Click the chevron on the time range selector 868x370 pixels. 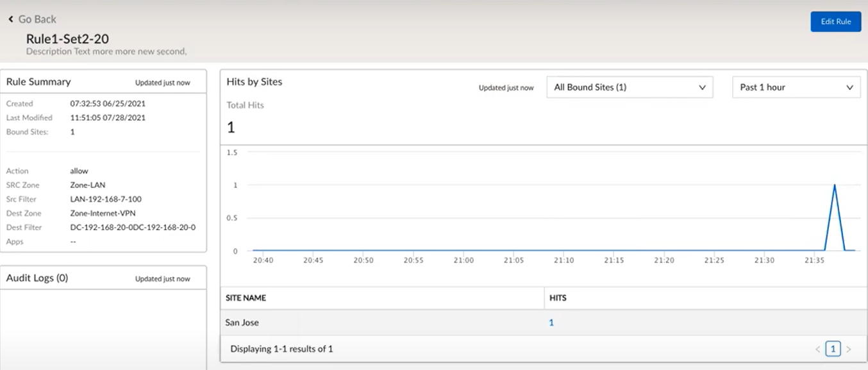[x=850, y=87]
